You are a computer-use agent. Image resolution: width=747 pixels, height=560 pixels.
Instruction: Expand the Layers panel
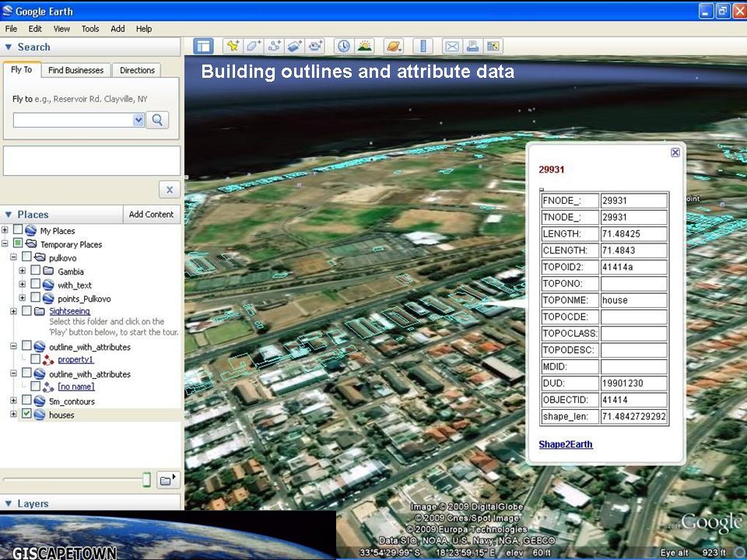click(9, 503)
